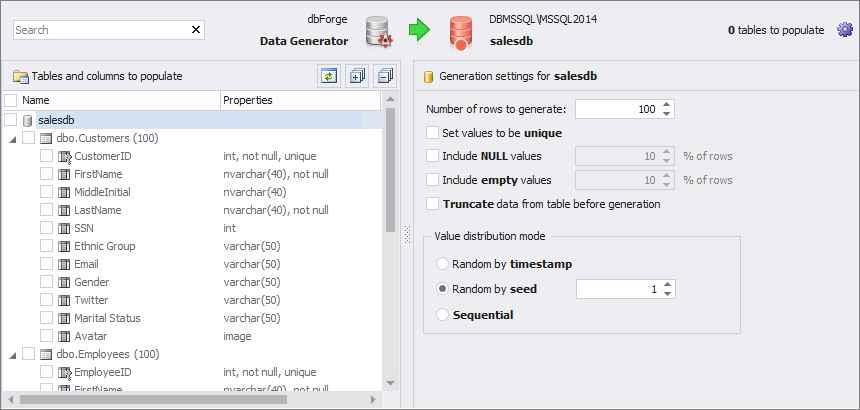
Task: Collapse the dbo.Customers tree node
Action: click(12, 139)
